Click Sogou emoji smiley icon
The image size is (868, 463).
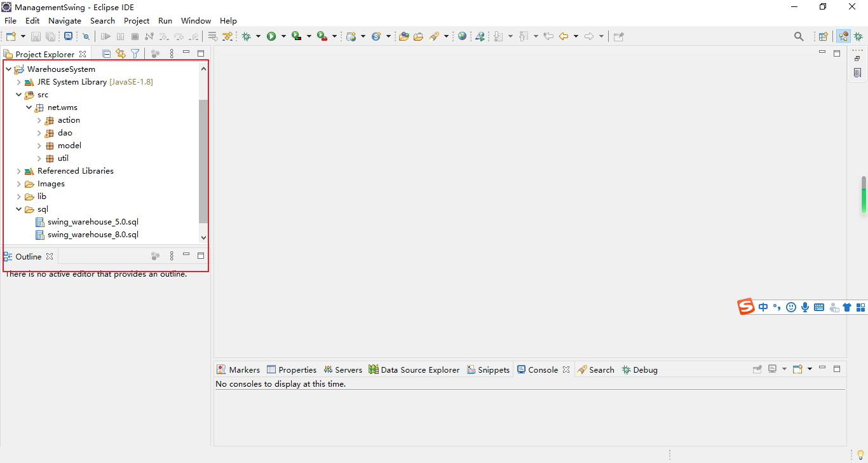click(x=791, y=307)
